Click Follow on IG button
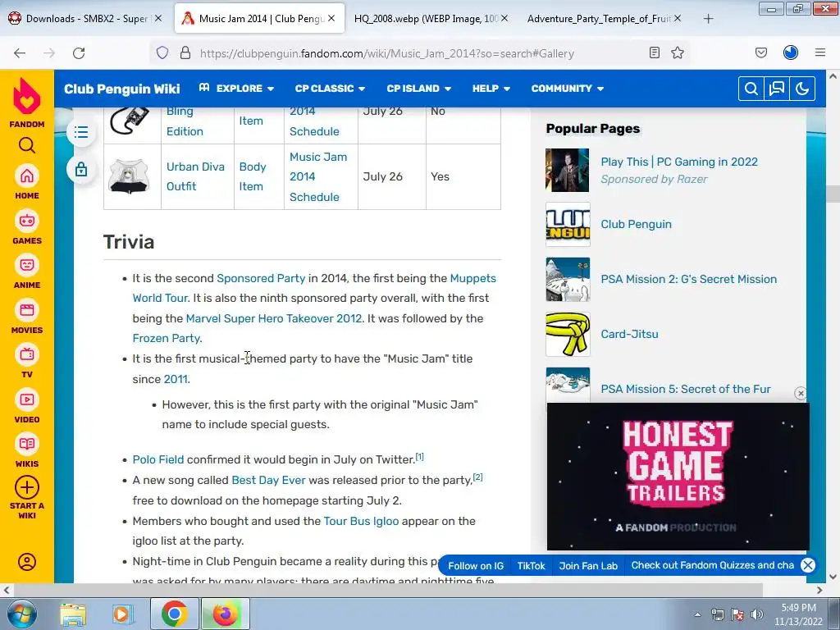The height and width of the screenshot is (630, 840). point(476,566)
